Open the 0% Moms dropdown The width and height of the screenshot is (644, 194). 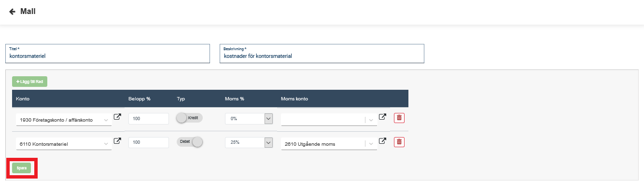(269, 119)
